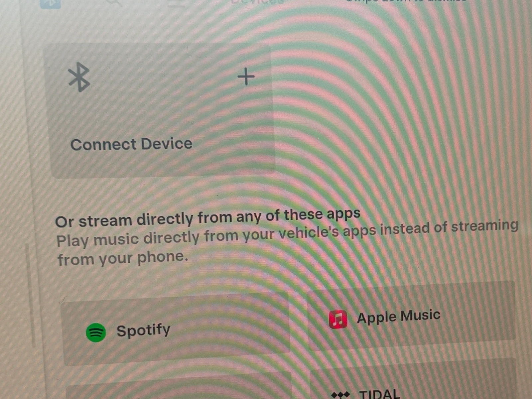This screenshot has width=532, height=399.
Task: Tap 'Or stream directly from any of these apps' heading
Action: click(x=208, y=217)
